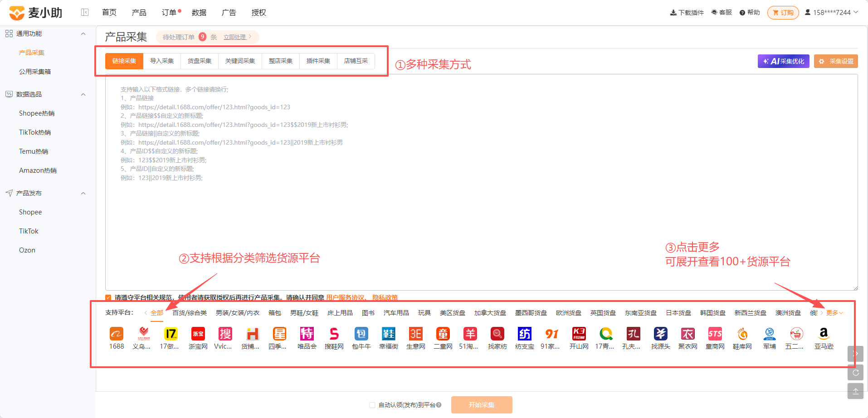Select the 17做 platform icon
This screenshot has width=868, height=418.
tap(171, 334)
